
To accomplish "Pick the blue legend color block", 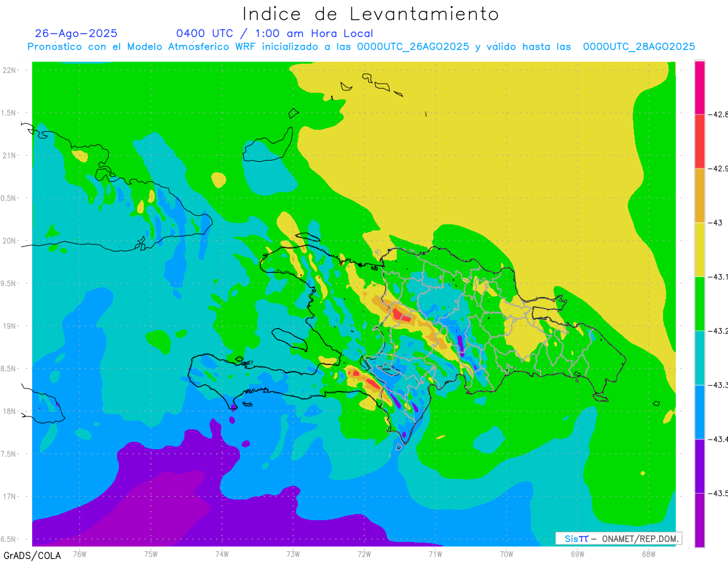I will tap(699, 412).
